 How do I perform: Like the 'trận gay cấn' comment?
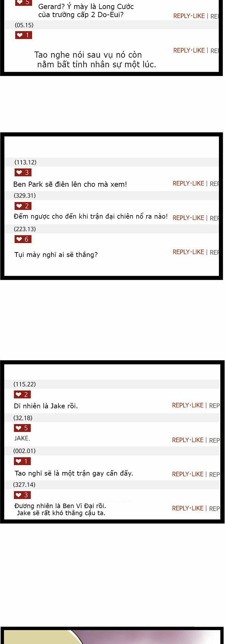coord(198,474)
